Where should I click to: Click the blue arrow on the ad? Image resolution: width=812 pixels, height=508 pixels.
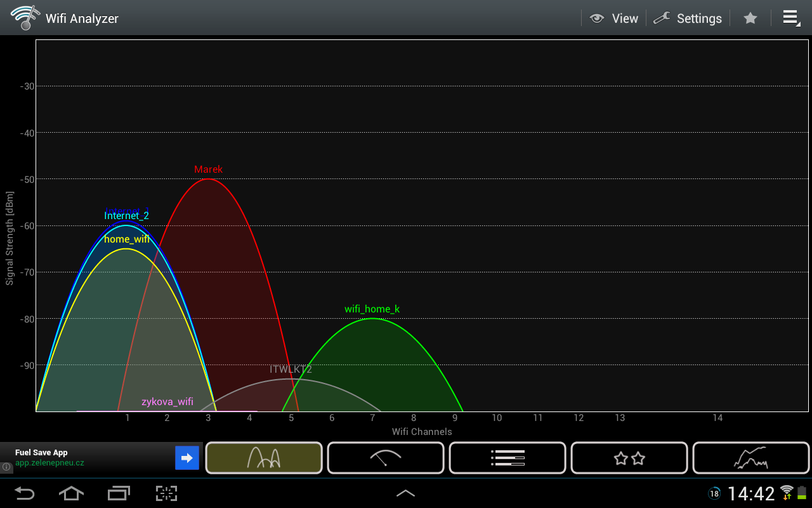tap(187, 458)
